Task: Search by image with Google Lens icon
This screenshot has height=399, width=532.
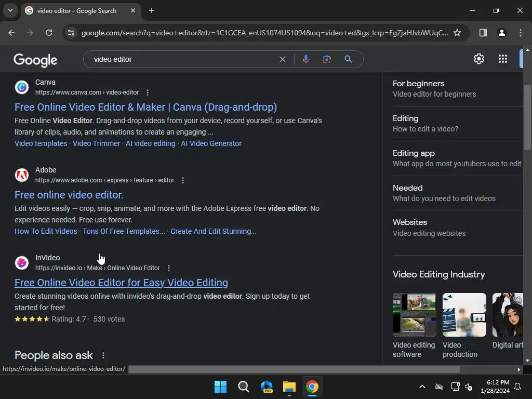Action: [327, 59]
